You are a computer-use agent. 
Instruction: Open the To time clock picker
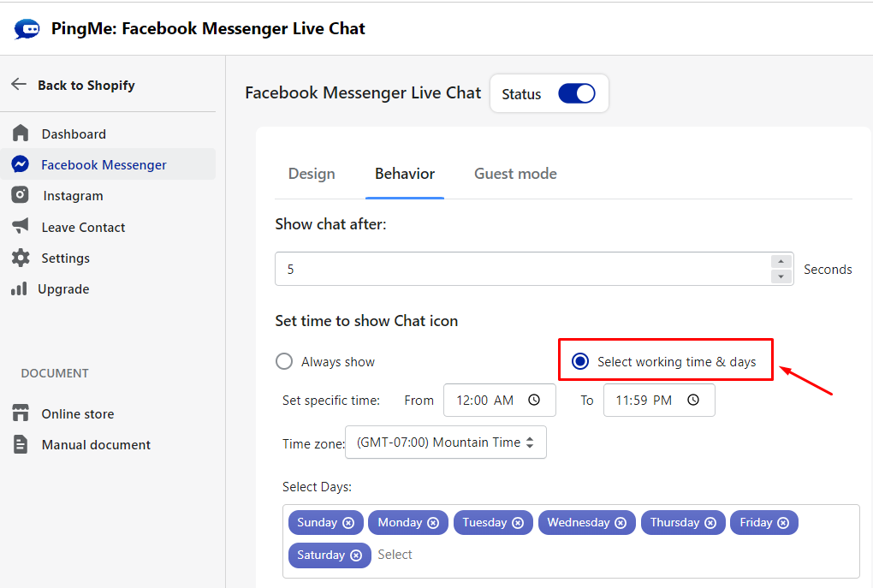[693, 401]
